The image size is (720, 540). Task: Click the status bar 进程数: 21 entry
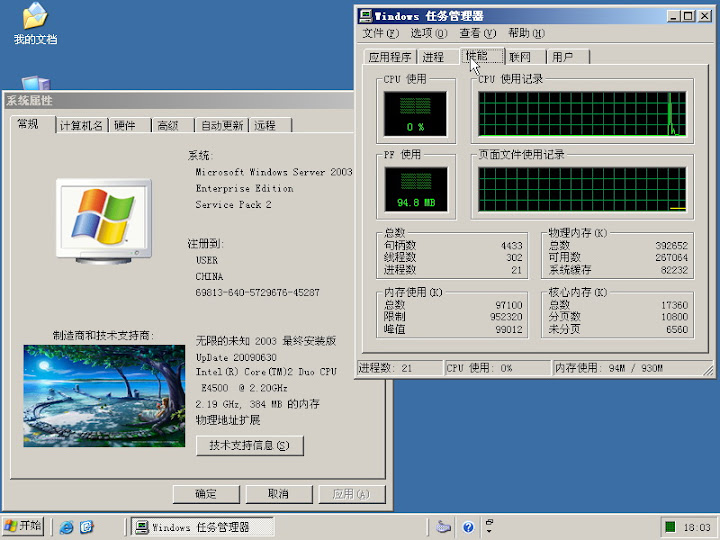point(399,368)
